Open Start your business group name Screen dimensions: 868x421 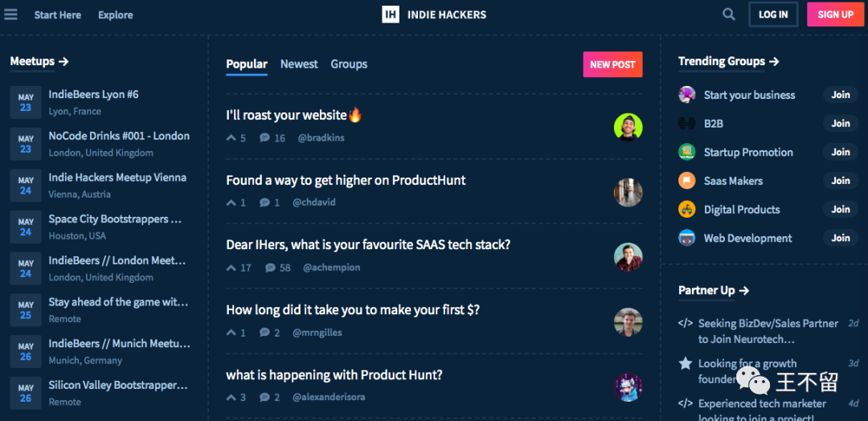(750, 95)
